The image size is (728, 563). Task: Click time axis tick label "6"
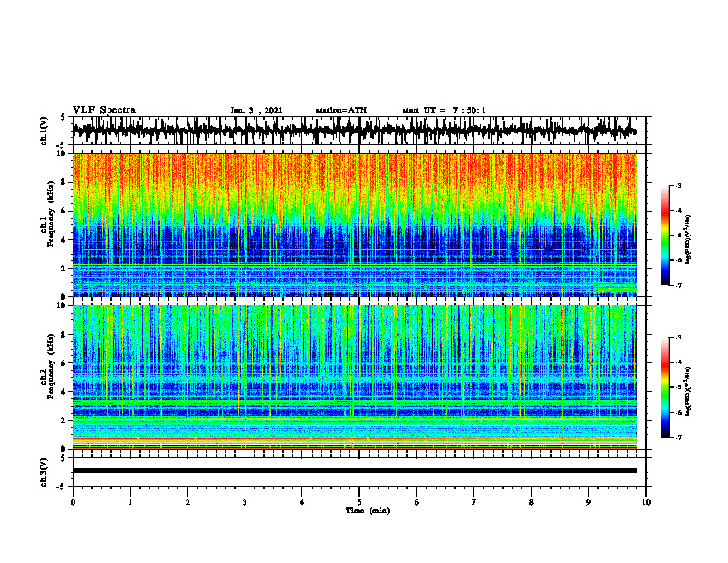[x=417, y=502]
